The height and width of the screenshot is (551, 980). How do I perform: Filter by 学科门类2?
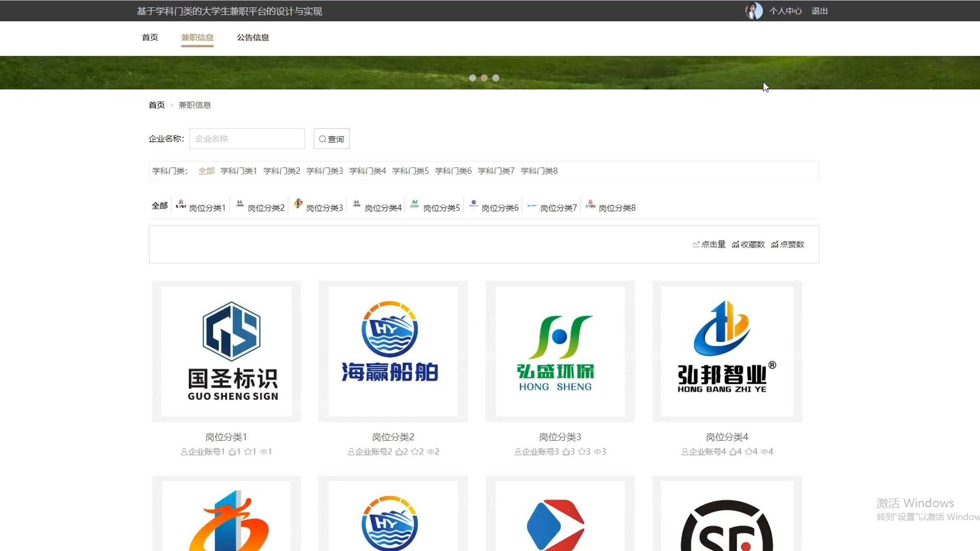pyautogui.click(x=281, y=171)
